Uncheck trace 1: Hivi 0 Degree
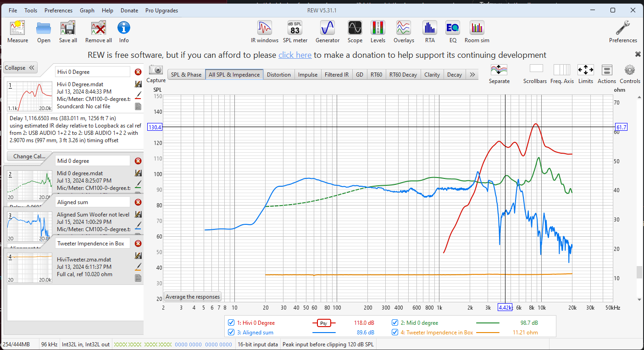The height and width of the screenshot is (350, 644). 231,323
